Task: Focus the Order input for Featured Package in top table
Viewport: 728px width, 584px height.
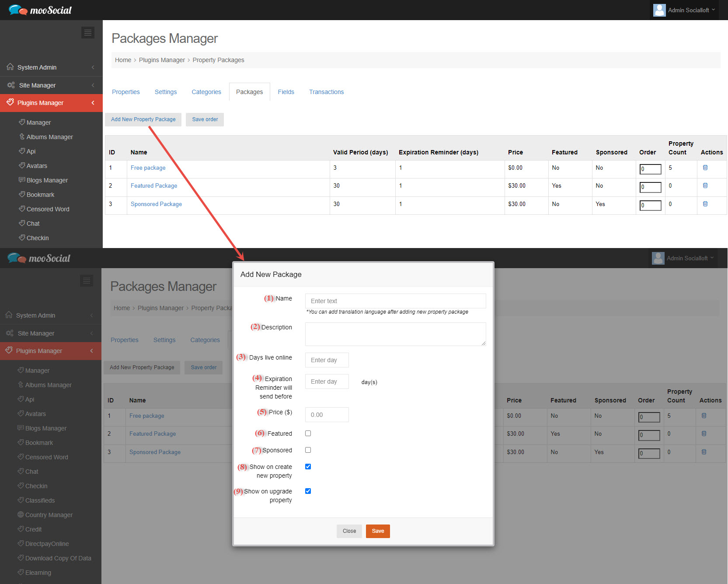Action: click(x=651, y=187)
